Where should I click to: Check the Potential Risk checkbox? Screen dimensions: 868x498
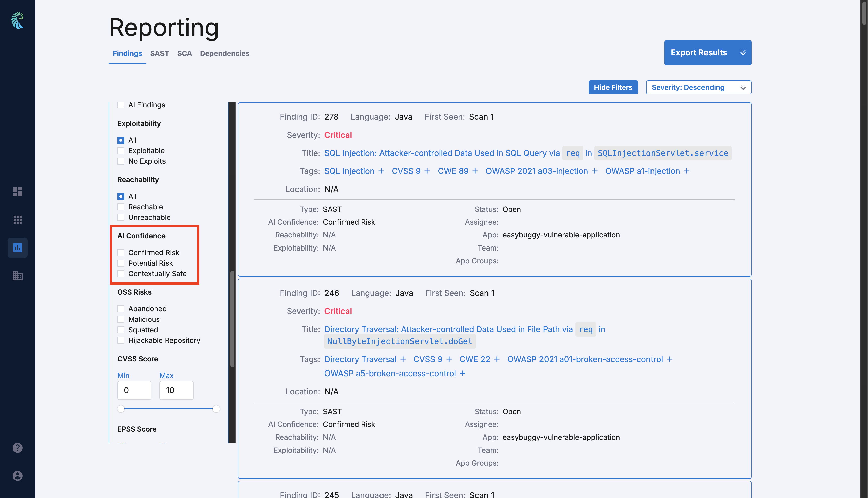click(x=121, y=263)
